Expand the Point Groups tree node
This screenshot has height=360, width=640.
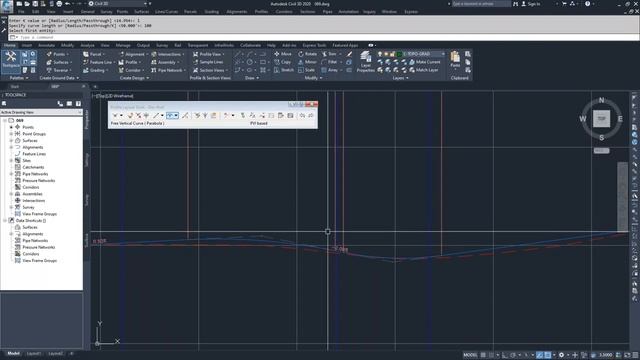click(11, 134)
